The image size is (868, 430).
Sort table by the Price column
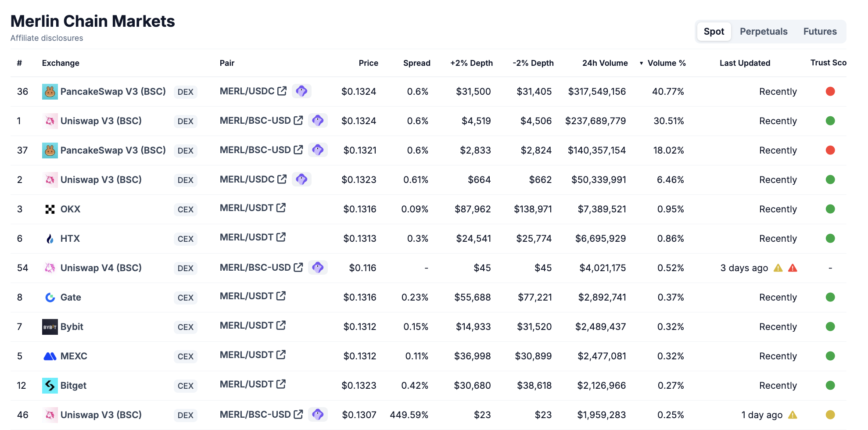pyautogui.click(x=368, y=63)
